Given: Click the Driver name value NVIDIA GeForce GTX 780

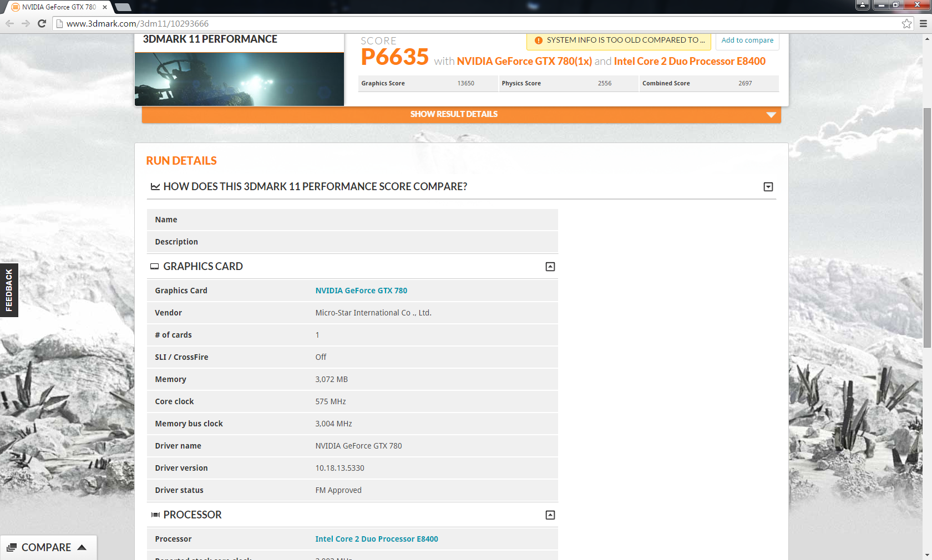Looking at the screenshot, I should point(358,446).
